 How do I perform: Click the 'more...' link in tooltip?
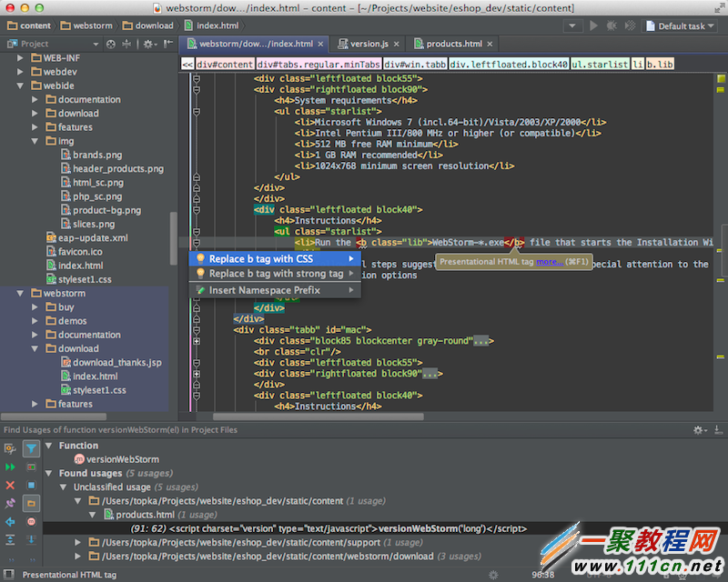[550, 262]
